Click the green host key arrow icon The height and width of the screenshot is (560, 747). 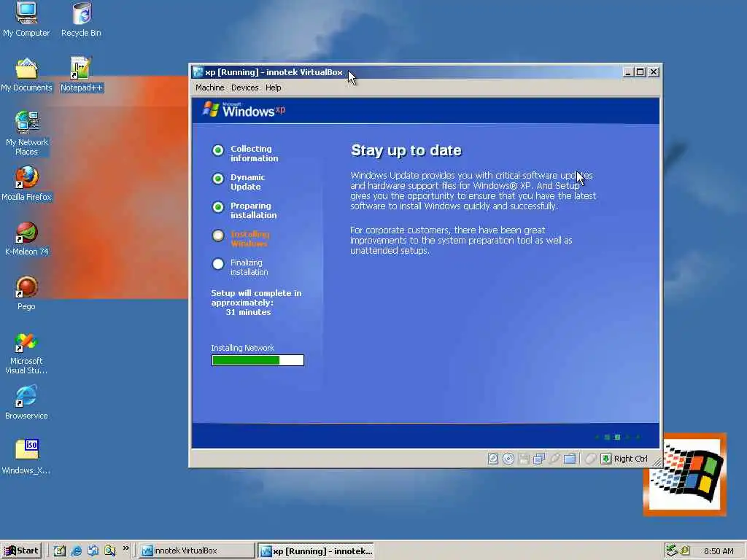(605, 459)
